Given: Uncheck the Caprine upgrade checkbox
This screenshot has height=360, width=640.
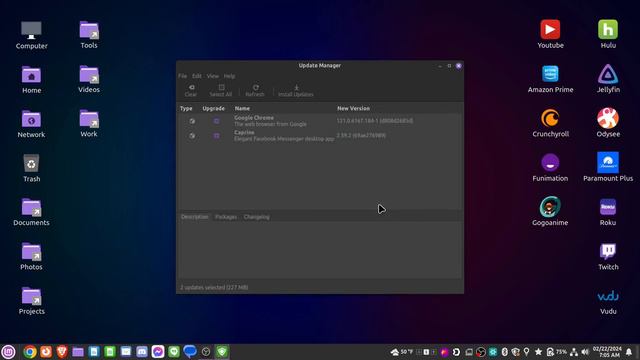Looking at the screenshot, I should pyautogui.click(x=216, y=136).
